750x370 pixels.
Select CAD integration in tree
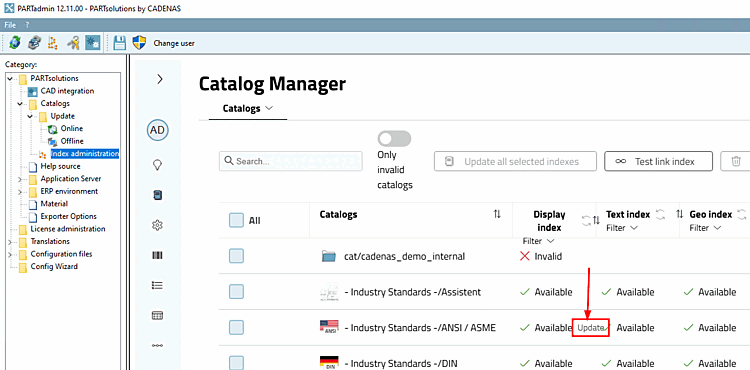pos(67,91)
